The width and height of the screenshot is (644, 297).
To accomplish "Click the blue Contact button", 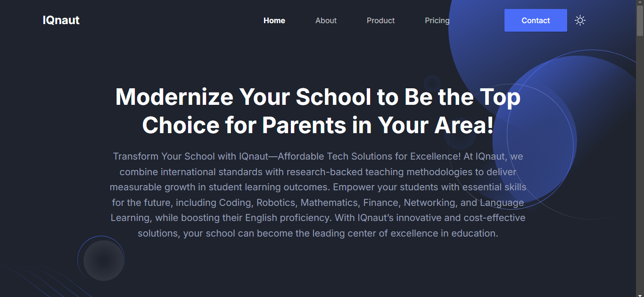I will pos(536,20).
